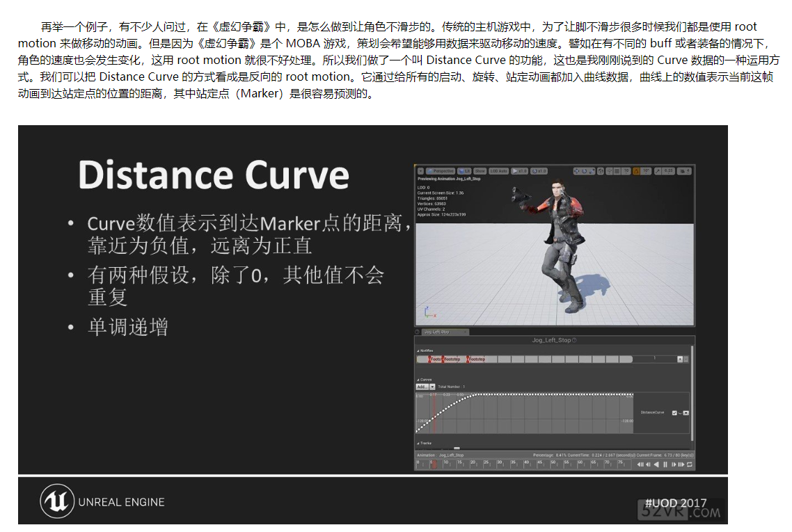Open the DistanceCurve options dropdown arrow
This screenshot has width=792, height=532.
point(686,413)
